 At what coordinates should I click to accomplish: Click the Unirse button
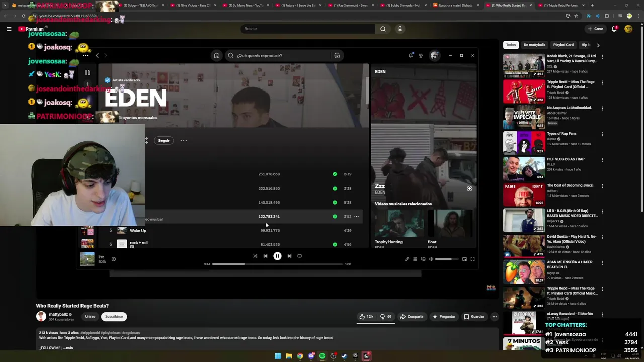tap(90, 317)
